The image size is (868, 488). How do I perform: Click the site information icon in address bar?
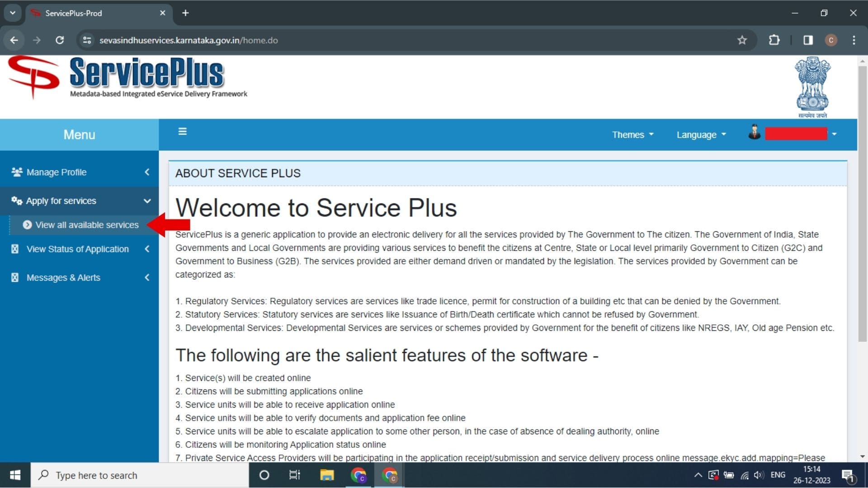[x=87, y=40]
